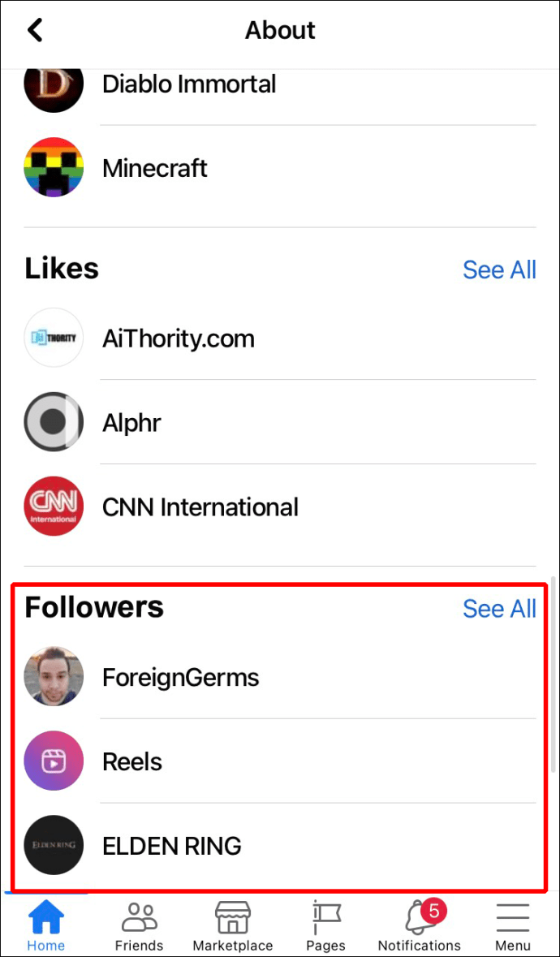Open the Alphr page entry

[x=280, y=422]
